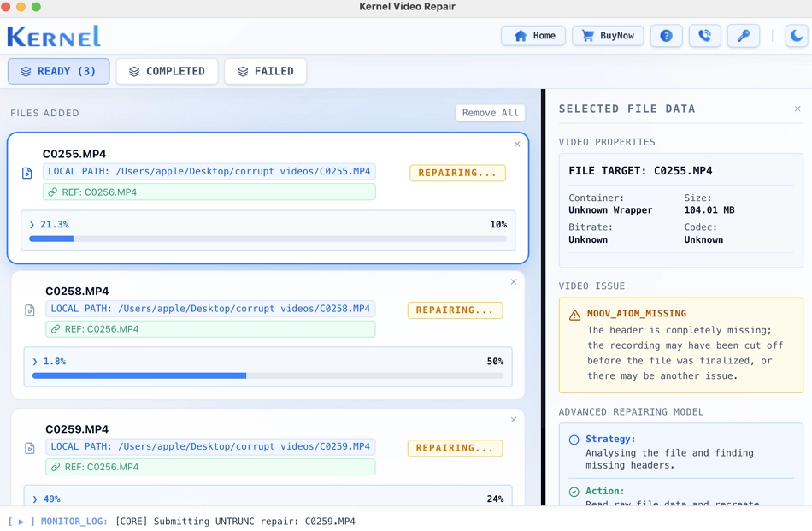Image resolution: width=812 pixels, height=531 pixels.
Task: Click the warning triangle icon by MOOV_ATOM_MISSING
Action: point(574,315)
